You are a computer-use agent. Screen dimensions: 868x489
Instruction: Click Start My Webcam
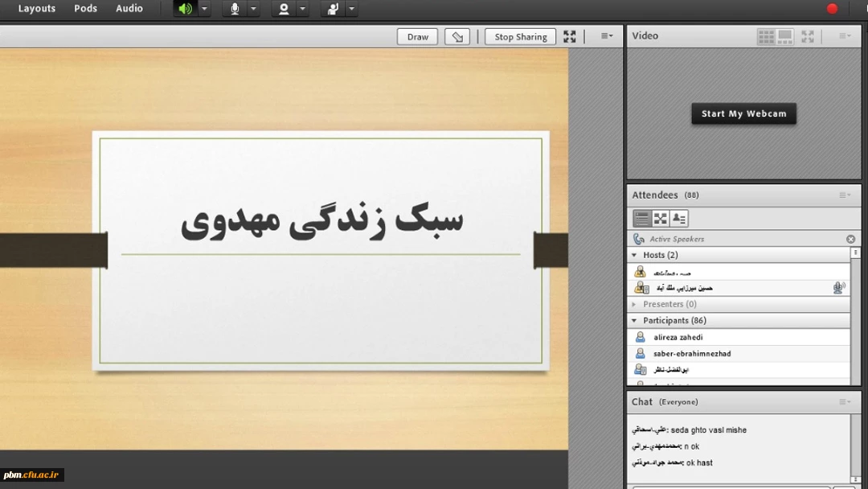[743, 114]
